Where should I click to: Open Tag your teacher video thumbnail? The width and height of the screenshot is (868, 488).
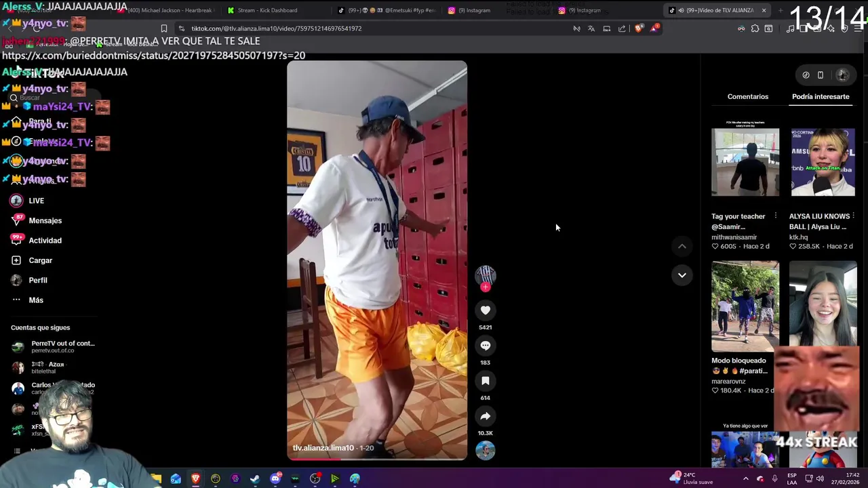(745, 162)
